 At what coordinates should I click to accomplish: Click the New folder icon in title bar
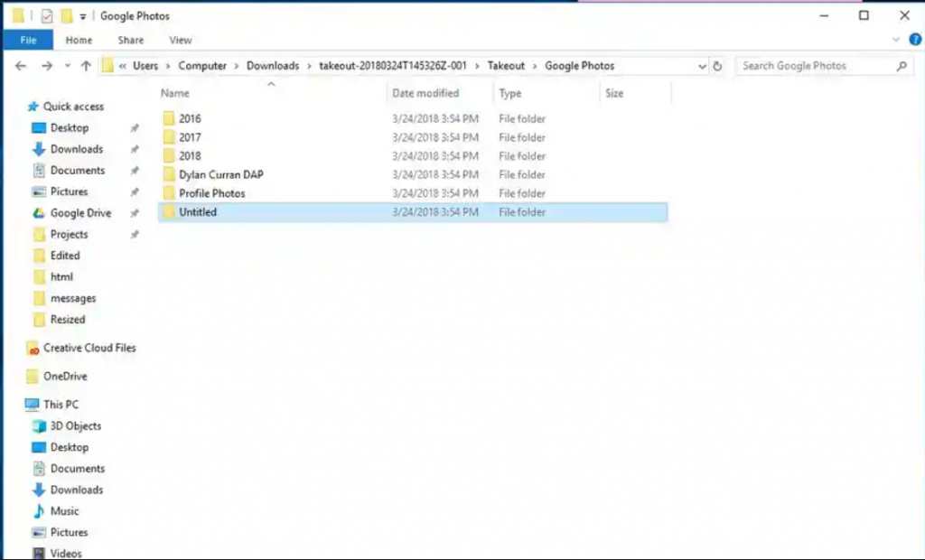click(x=67, y=16)
